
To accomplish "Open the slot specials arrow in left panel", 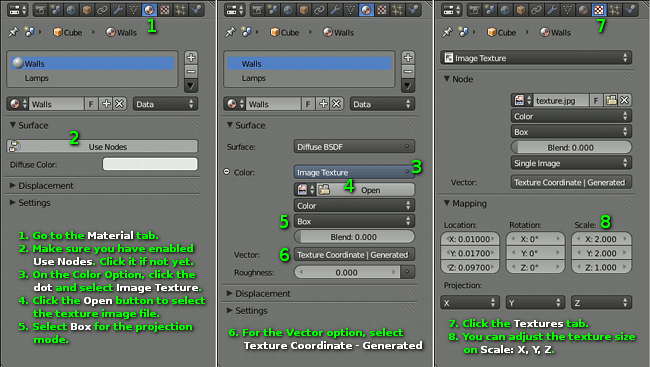I will click(191, 86).
